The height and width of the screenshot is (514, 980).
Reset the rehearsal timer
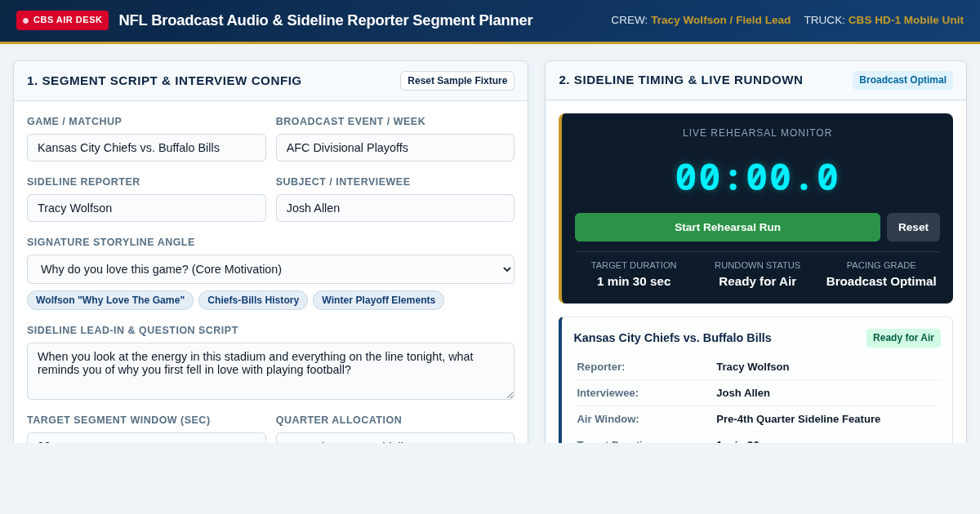[x=913, y=227]
